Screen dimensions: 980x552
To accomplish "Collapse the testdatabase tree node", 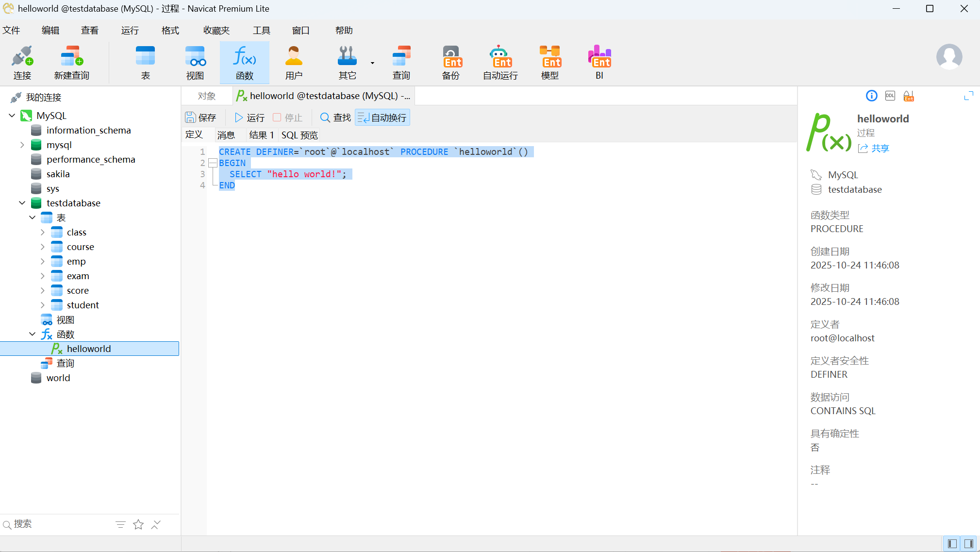I will pyautogui.click(x=22, y=203).
